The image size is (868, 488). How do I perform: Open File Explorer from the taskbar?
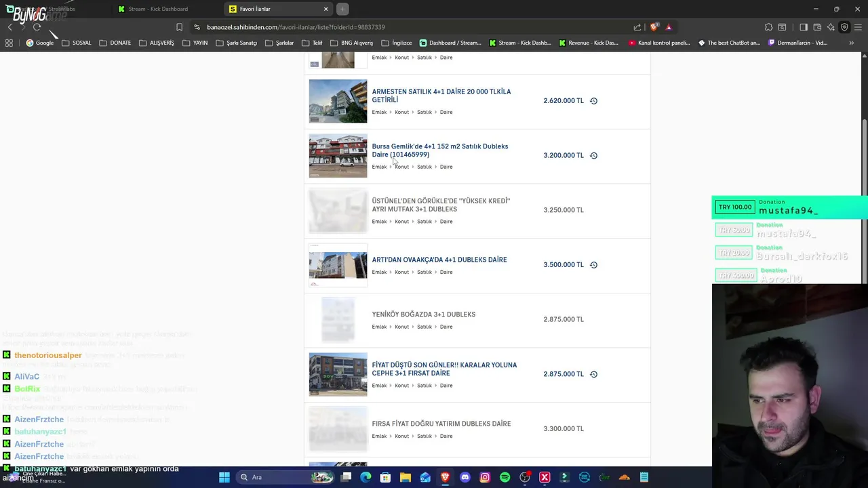[406, 477]
